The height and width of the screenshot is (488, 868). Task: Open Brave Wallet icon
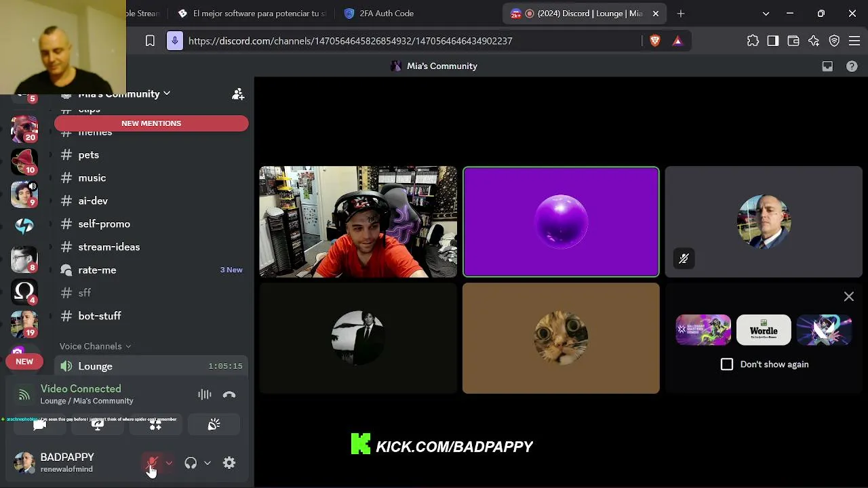point(793,41)
